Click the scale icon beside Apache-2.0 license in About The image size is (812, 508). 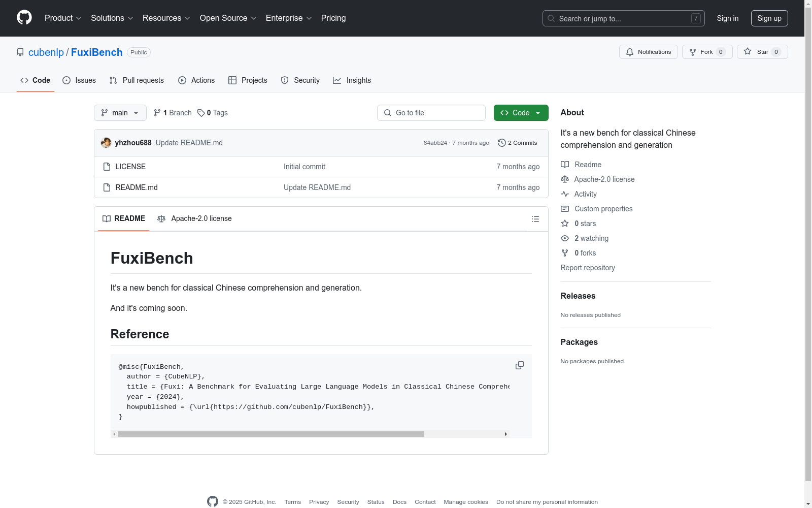pos(565,179)
